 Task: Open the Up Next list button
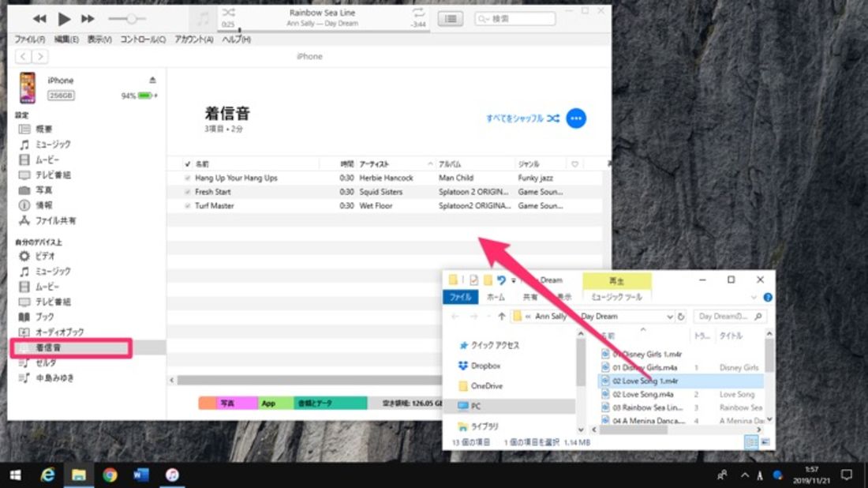(x=451, y=19)
